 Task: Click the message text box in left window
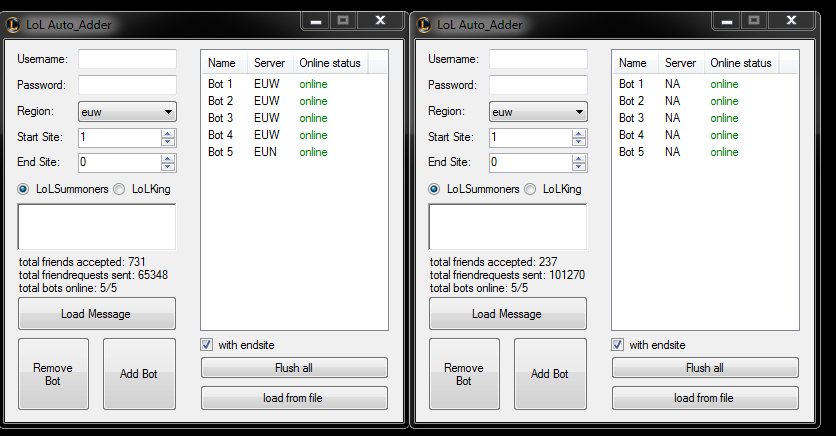[97, 227]
